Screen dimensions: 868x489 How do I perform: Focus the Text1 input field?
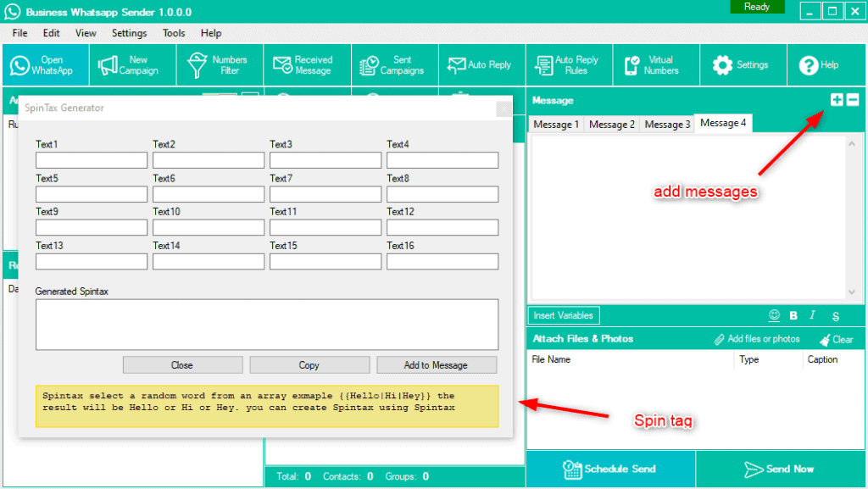[92, 160]
